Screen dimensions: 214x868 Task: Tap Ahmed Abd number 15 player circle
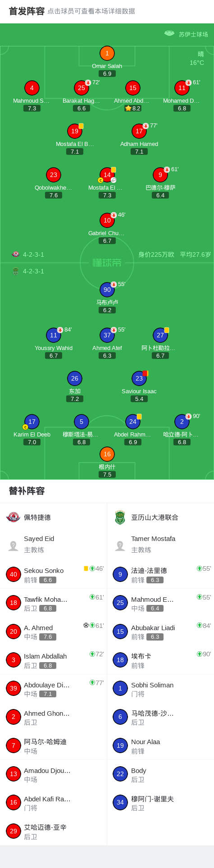point(132,88)
